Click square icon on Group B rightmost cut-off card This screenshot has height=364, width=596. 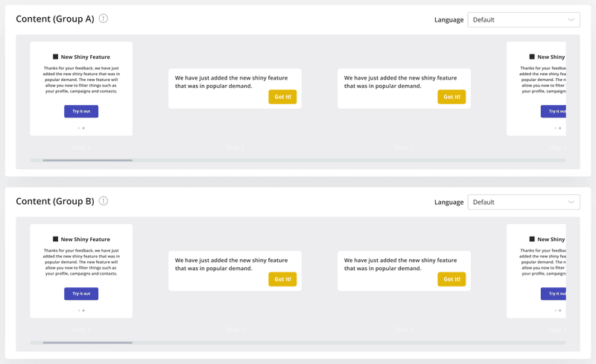pyautogui.click(x=532, y=239)
